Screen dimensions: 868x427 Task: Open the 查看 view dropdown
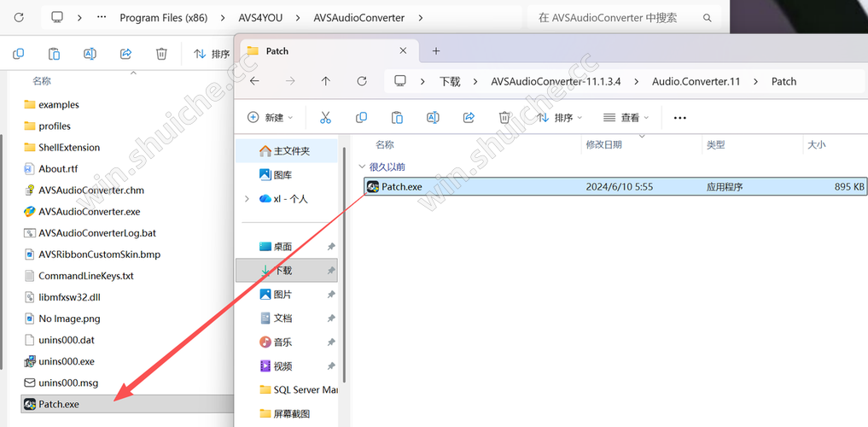click(626, 118)
